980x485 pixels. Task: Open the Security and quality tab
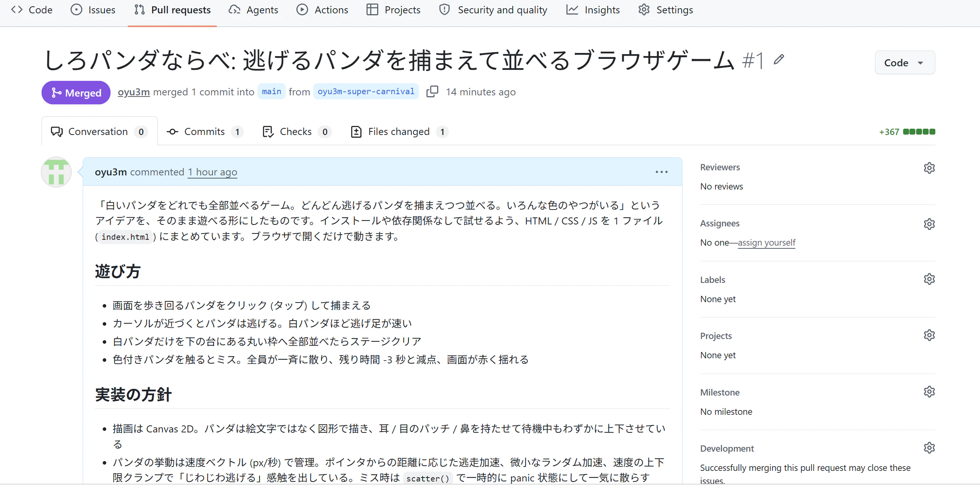point(493,10)
